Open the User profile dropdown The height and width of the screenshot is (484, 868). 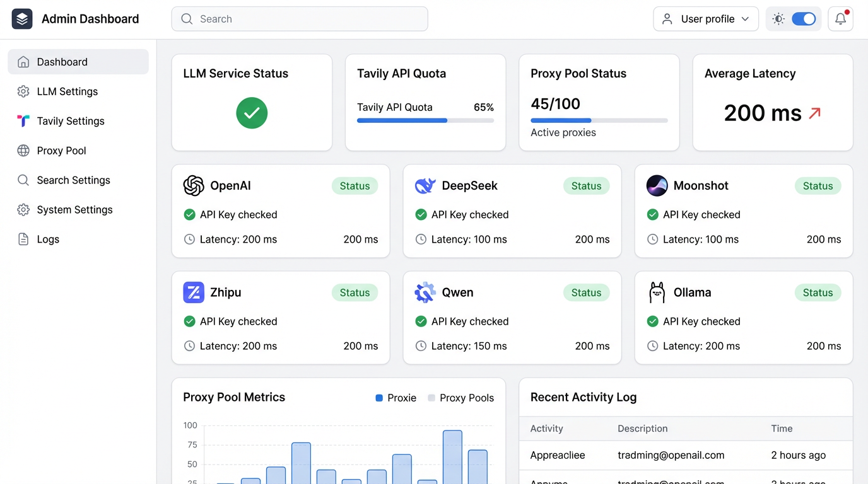click(x=705, y=19)
